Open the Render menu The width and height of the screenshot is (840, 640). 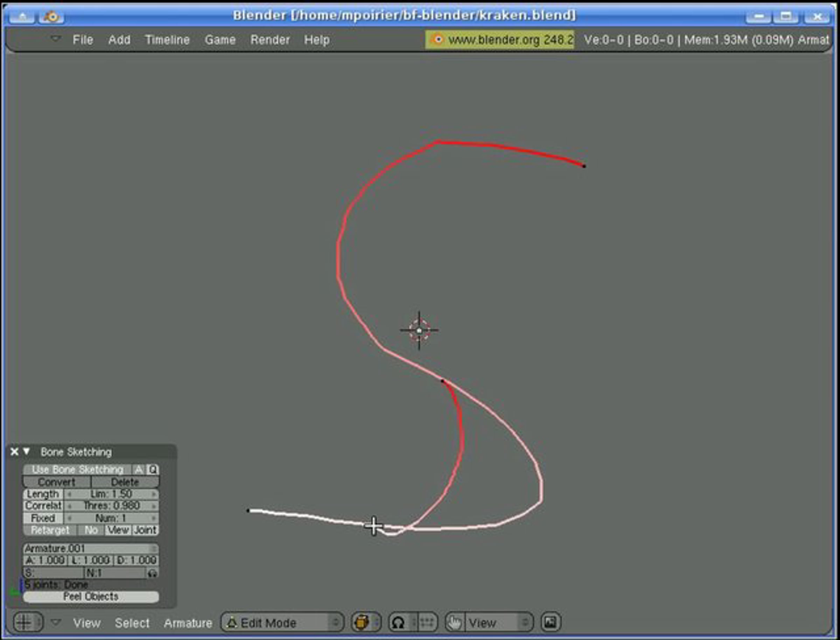click(270, 40)
